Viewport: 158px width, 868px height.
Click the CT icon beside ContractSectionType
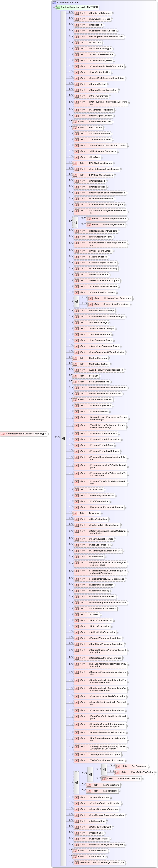tap(54, 2)
